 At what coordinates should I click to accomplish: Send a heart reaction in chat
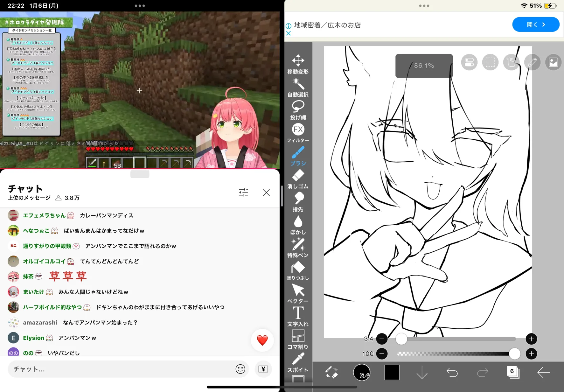(262, 340)
